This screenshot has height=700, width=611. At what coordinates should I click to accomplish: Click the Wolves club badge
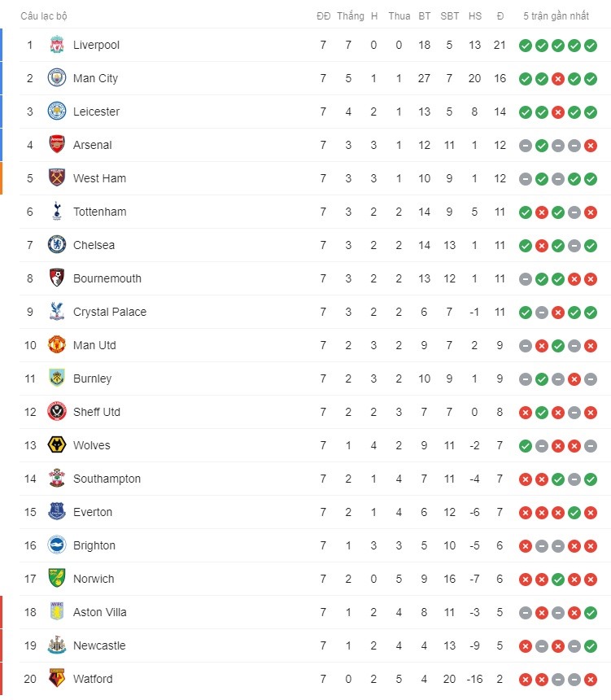tap(57, 444)
